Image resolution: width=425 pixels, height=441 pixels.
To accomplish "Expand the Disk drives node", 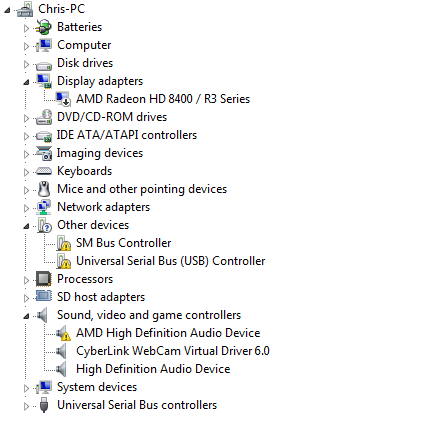I will [26, 64].
